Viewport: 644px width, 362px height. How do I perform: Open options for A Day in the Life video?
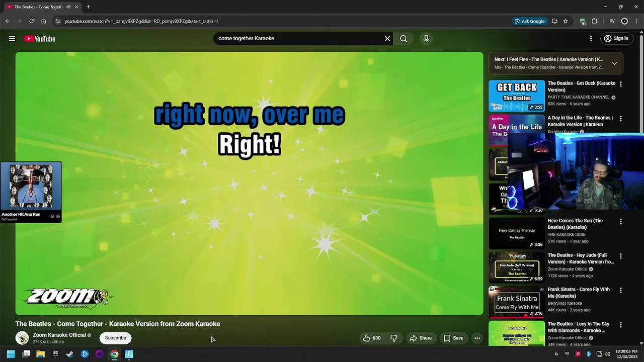(x=620, y=119)
